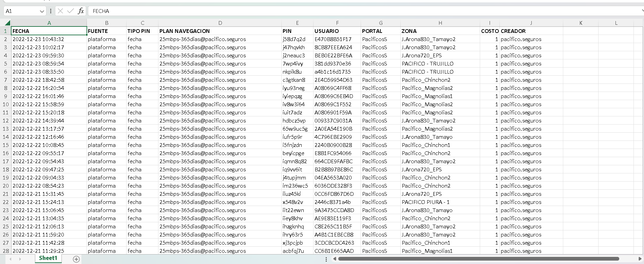The image size is (644, 264).
Task: Select column D header
Action: pyautogui.click(x=220, y=23)
